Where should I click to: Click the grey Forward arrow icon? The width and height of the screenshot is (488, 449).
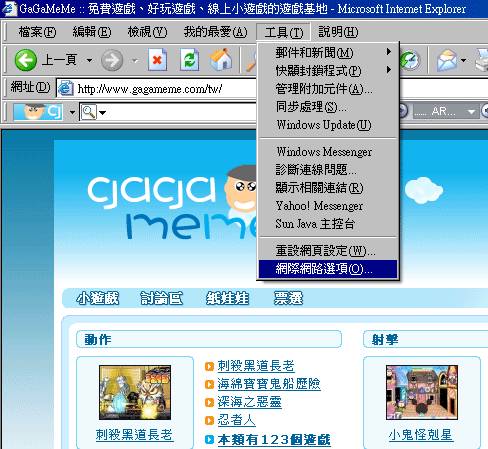click(x=112, y=60)
